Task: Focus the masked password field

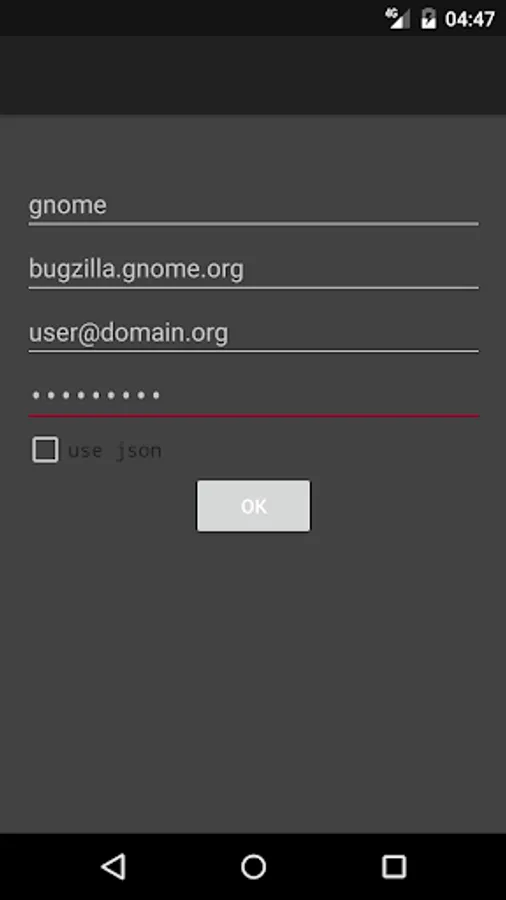Action: [253, 396]
